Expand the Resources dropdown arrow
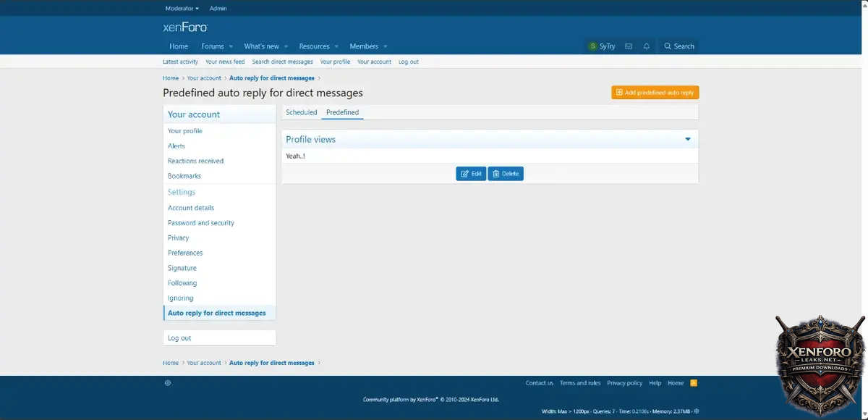Viewport: 868px width, 420px height. [336, 46]
